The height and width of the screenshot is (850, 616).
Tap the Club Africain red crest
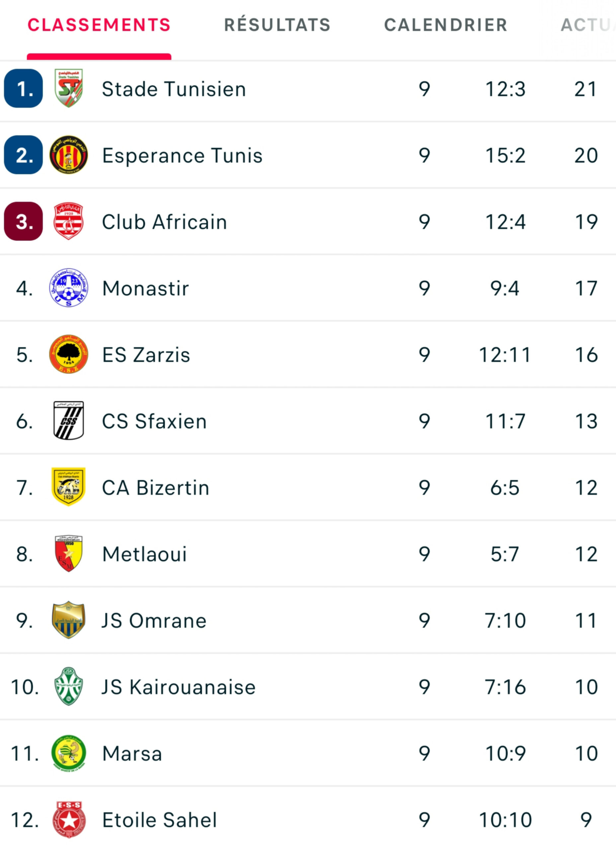pos(69,221)
